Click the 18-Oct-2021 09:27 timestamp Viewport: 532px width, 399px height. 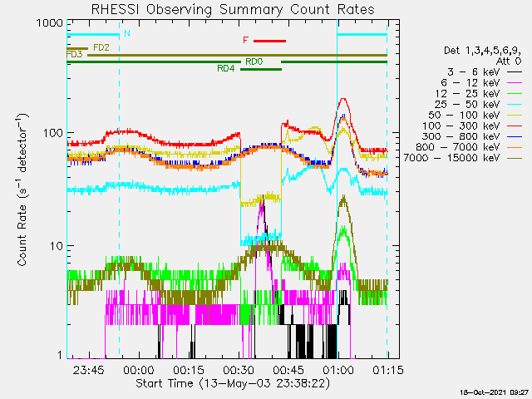pos(494,392)
